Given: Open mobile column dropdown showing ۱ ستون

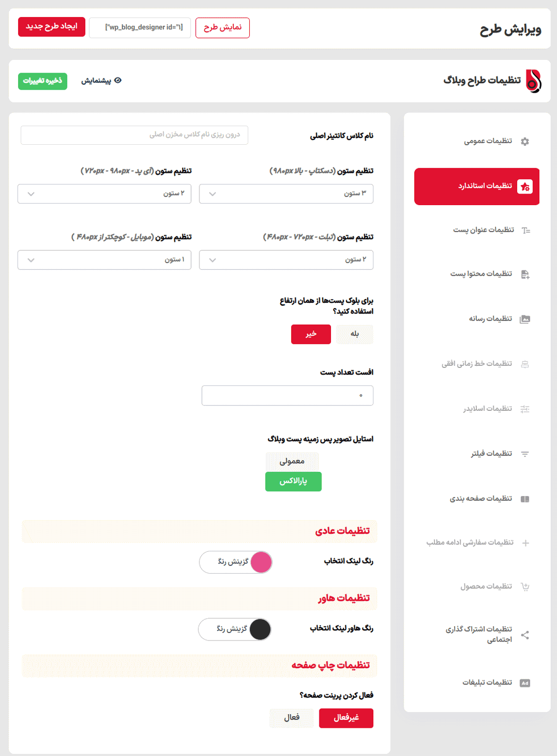Looking at the screenshot, I should [105, 260].
